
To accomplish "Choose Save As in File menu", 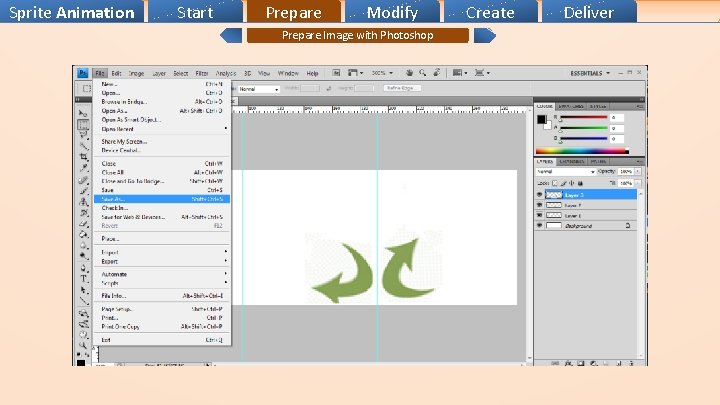I will coord(162,199).
